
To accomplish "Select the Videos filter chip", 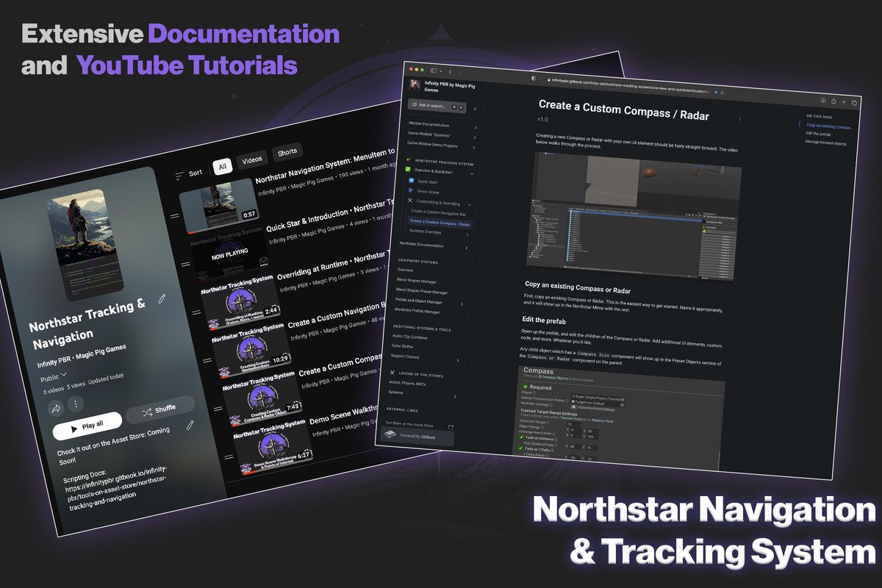I will tap(252, 159).
